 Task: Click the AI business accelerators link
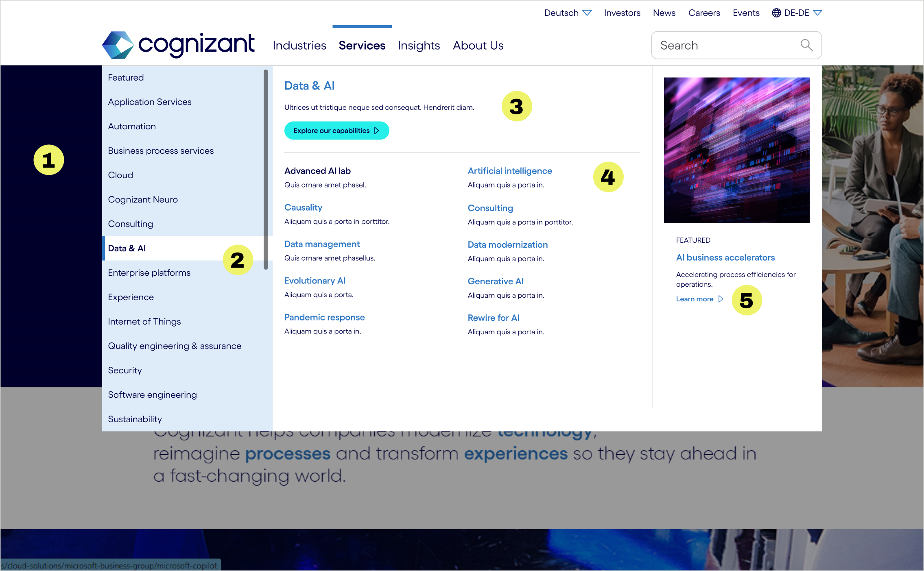725,257
